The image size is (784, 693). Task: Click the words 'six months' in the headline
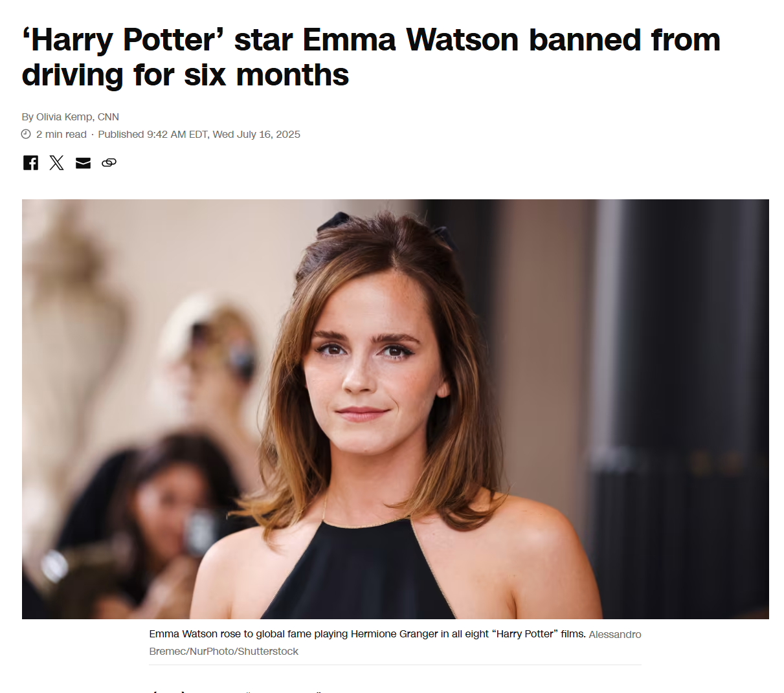(266, 75)
